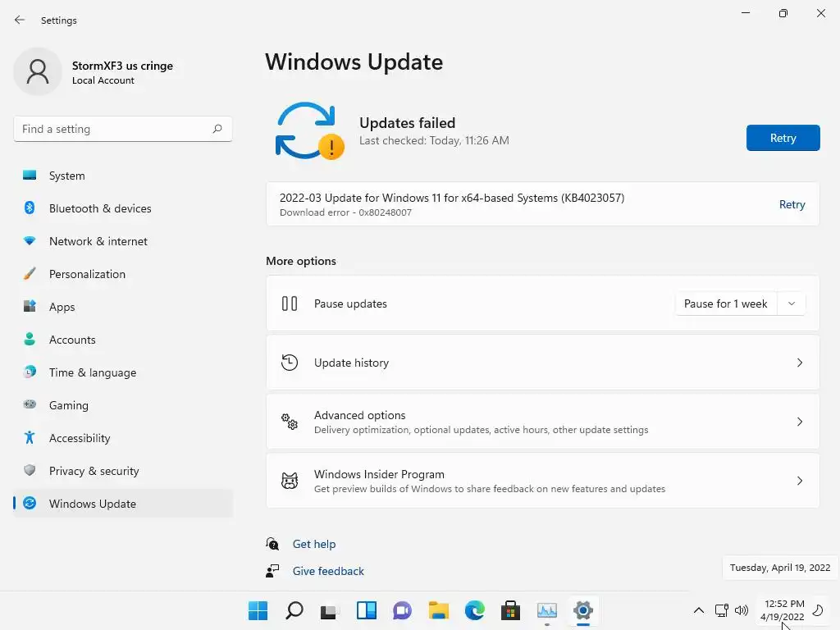
Task: Click the Updates failed status text
Action: coord(407,123)
